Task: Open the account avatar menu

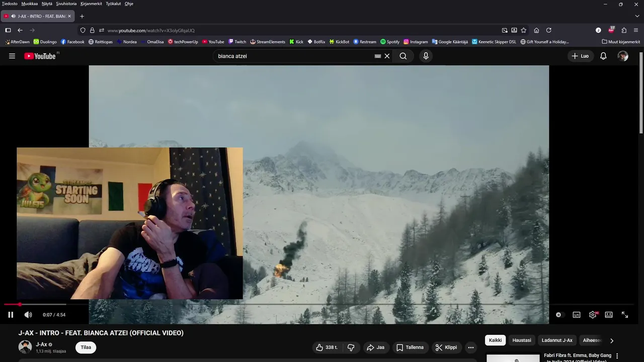Action: point(623,56)
